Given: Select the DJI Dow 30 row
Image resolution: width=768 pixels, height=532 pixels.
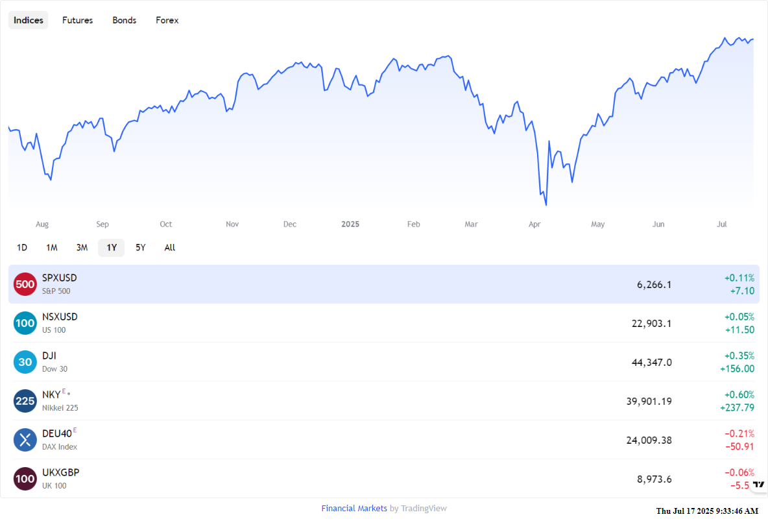Looking at the screenshot, I should tap(384, 362).
